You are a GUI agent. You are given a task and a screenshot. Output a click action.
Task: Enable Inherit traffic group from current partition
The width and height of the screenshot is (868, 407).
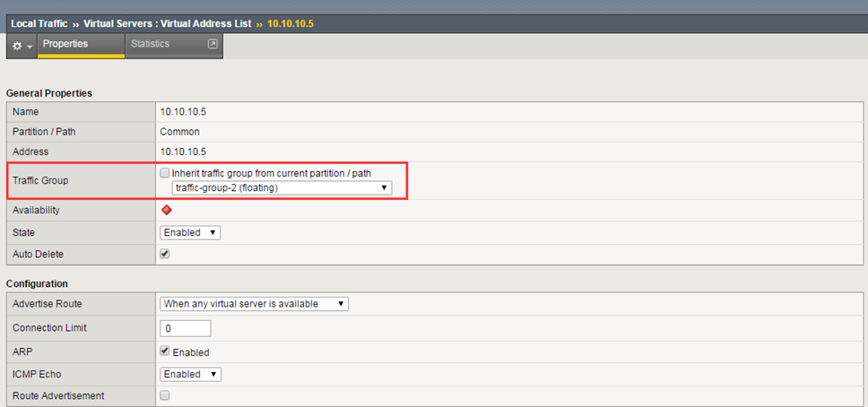coord(165,173)
